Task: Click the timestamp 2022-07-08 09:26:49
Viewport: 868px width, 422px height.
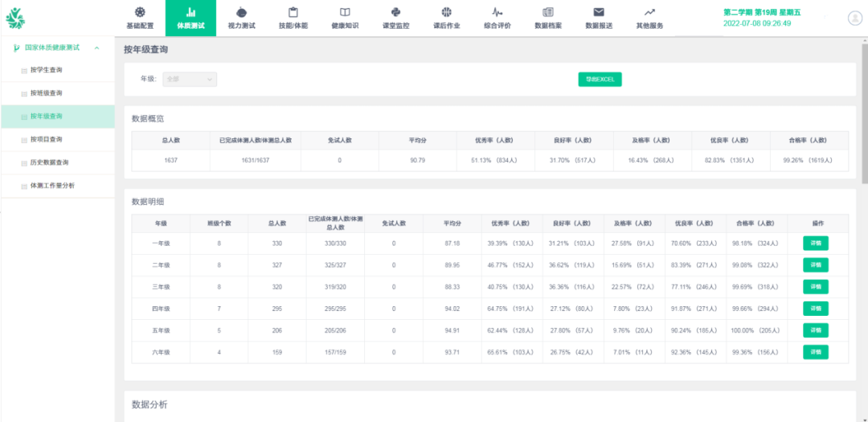Action: pyautogui.click(x=757, y=23)
